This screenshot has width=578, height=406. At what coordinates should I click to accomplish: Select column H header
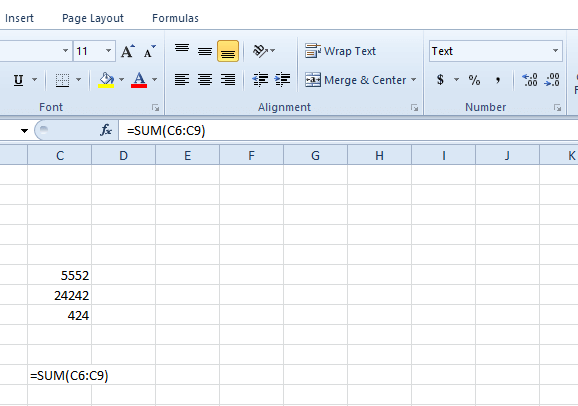[379, 155]
